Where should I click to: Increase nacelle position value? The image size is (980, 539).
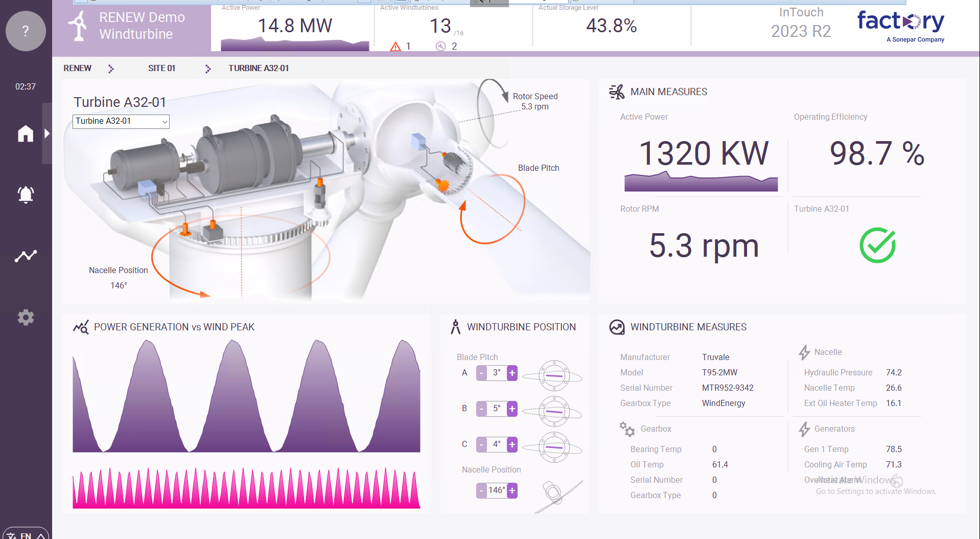click(x=512, y=491)
